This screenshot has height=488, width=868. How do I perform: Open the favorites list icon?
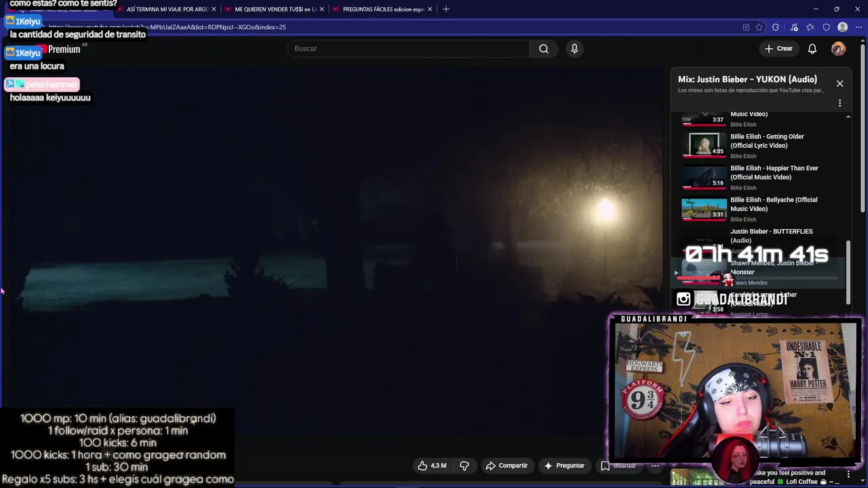click(810, 27)
